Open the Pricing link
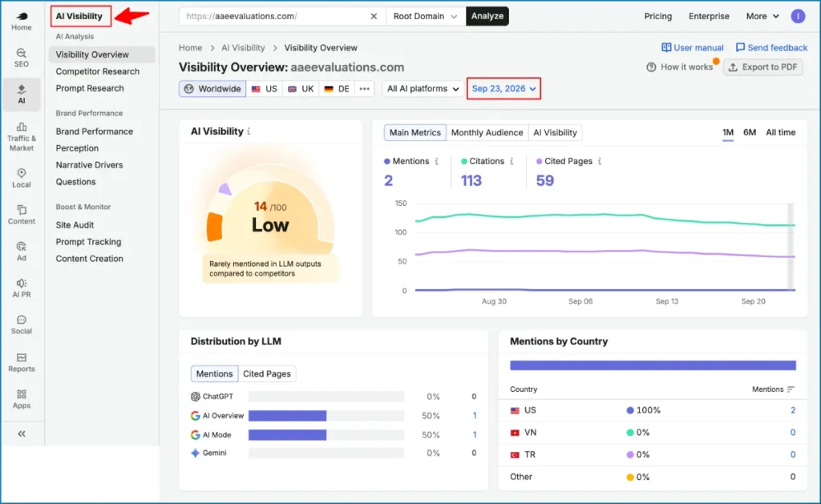The height and width of the screenshot is (504, 821). (657, 16)
